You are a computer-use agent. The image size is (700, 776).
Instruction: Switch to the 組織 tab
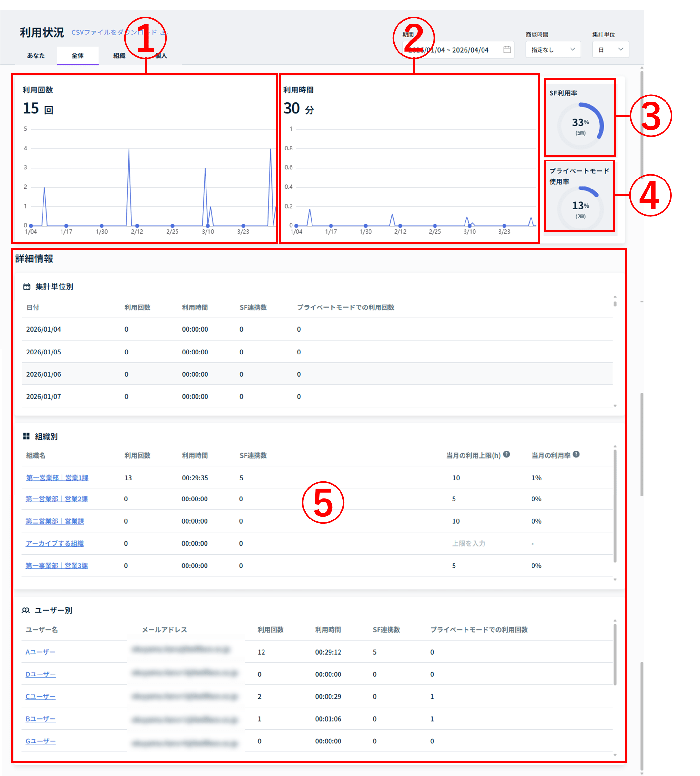[119, 56]
